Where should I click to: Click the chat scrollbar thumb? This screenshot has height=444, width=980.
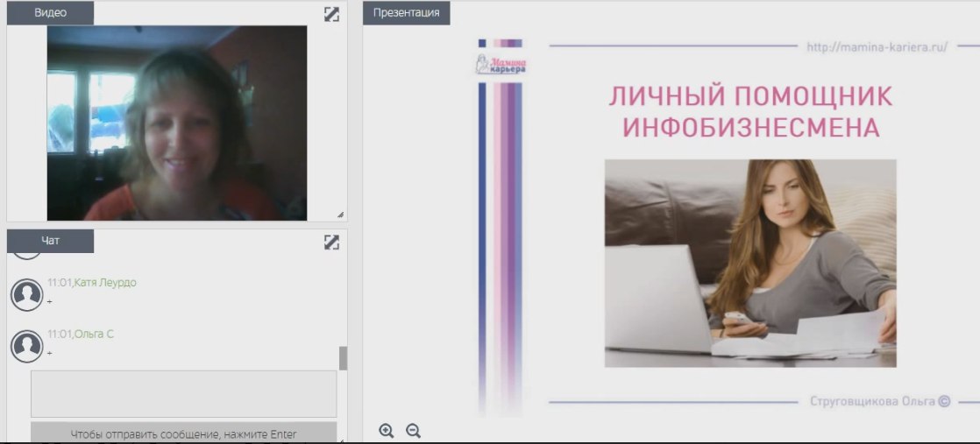(343, 358)
